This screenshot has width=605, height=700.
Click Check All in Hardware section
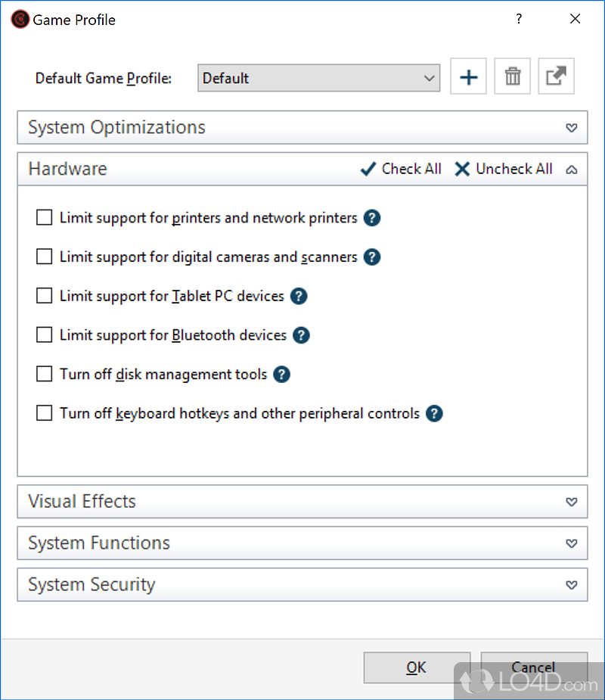tap(401, 169)
